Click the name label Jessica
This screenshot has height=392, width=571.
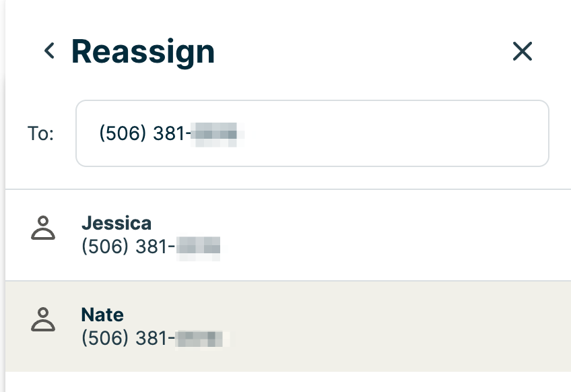point(117,223)
